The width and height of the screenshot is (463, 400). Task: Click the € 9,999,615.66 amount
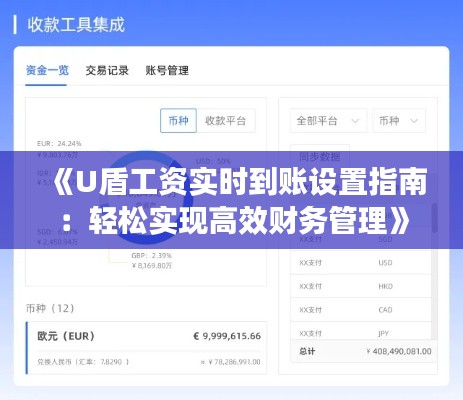pyautogui.click(x=227, y=336)
